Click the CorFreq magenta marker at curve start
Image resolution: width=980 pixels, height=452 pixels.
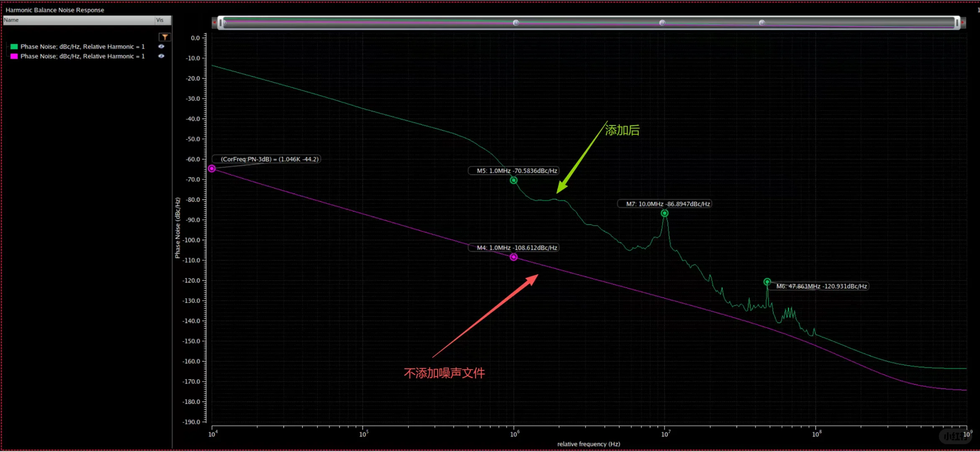[x=212, y=169]
